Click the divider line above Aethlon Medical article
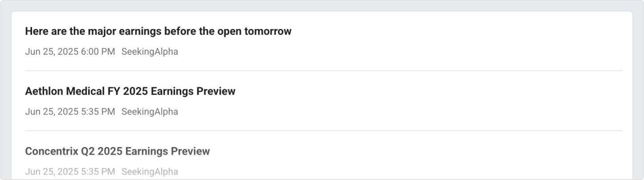 pyautogui.click(x=323, y=71)
